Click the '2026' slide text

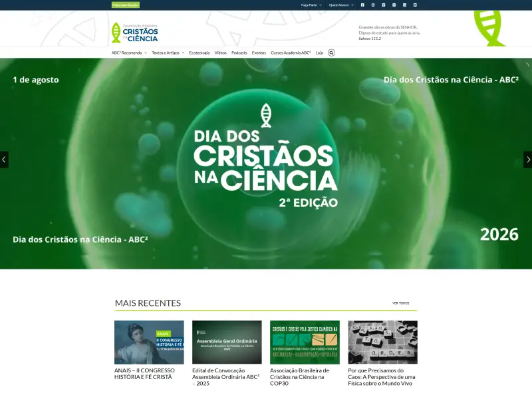click(x=499, y=235)
